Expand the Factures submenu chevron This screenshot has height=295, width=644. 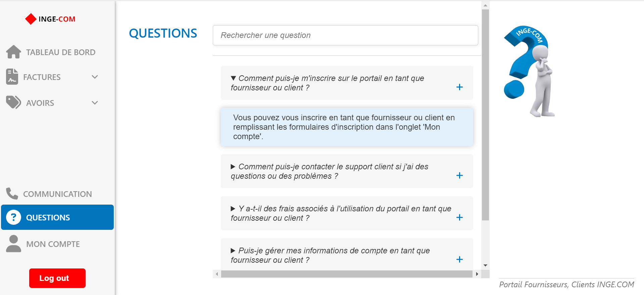(x=95, y=77)
